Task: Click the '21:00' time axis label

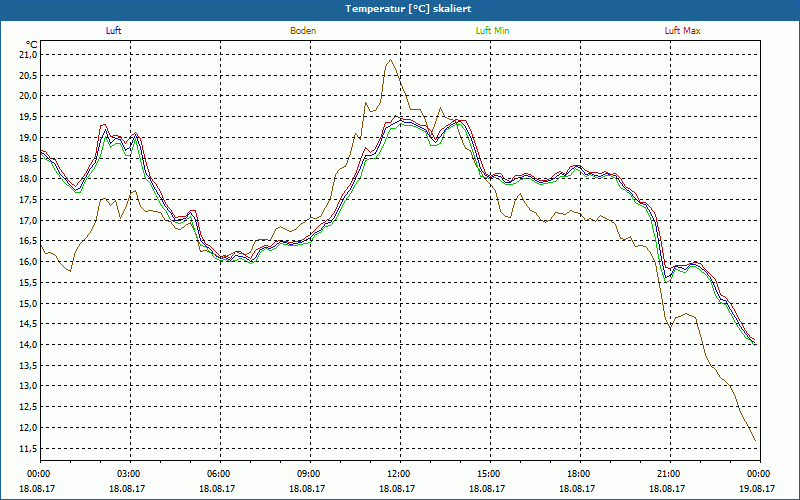Action: coord(670,474)
